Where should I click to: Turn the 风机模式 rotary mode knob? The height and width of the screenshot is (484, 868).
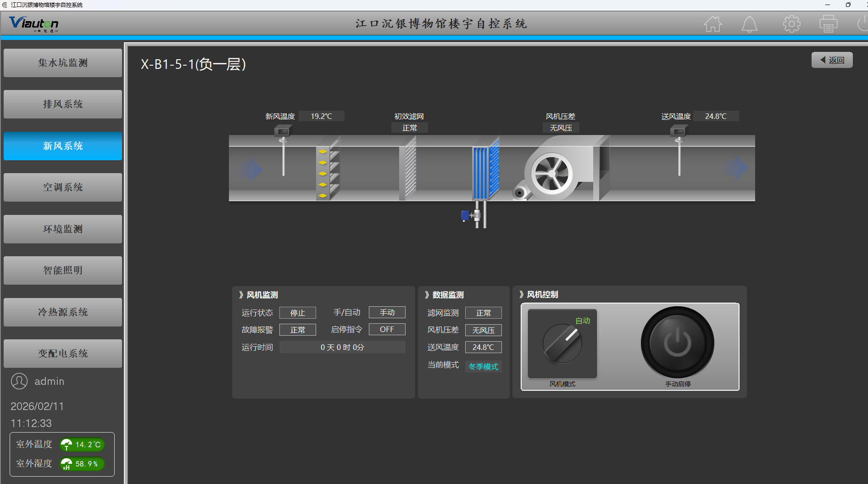(x=562, y=343)
